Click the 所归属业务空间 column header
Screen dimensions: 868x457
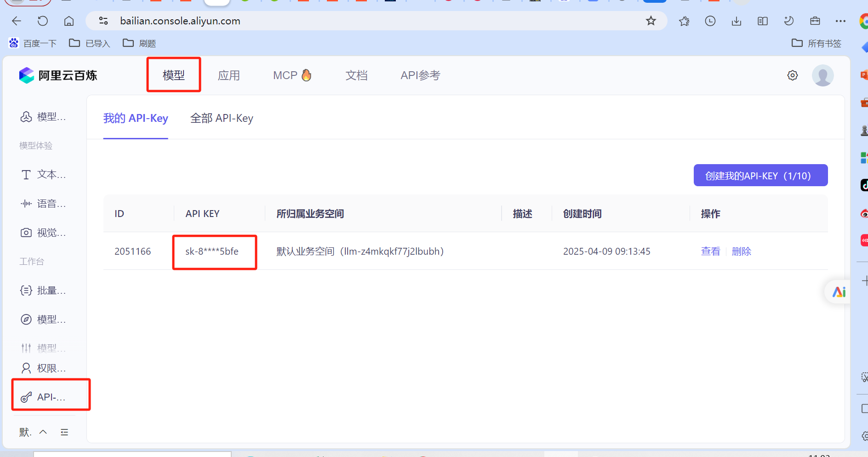coord(310,213)
